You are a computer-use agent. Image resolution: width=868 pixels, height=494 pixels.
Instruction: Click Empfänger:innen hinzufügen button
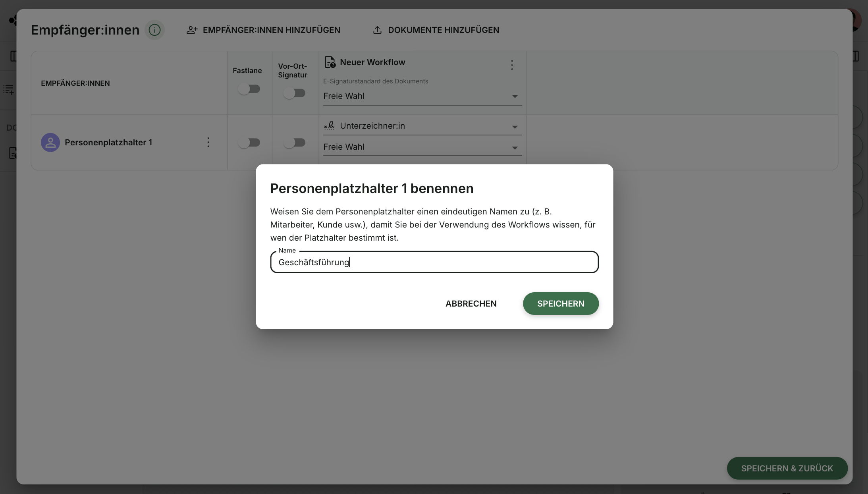click(263, 30)
